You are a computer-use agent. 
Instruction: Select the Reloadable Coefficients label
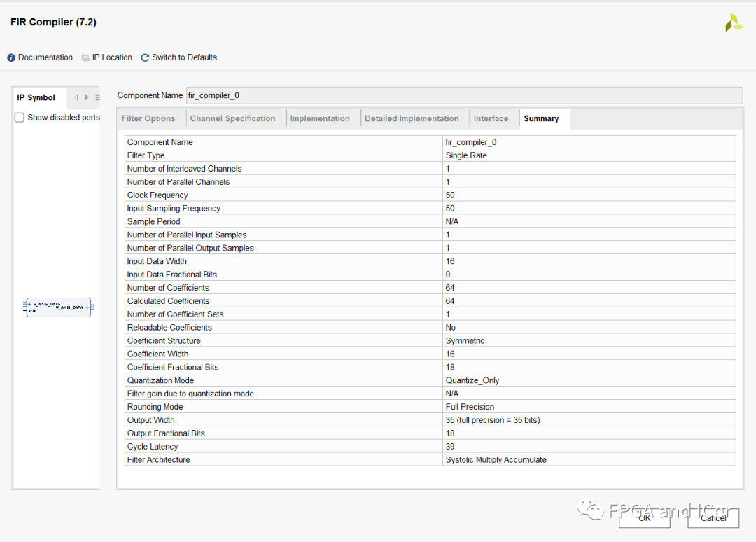pos(169,328)
